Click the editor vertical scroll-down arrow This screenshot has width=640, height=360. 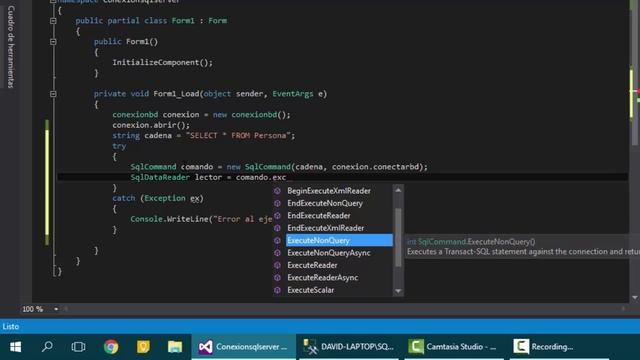[635, 298]
